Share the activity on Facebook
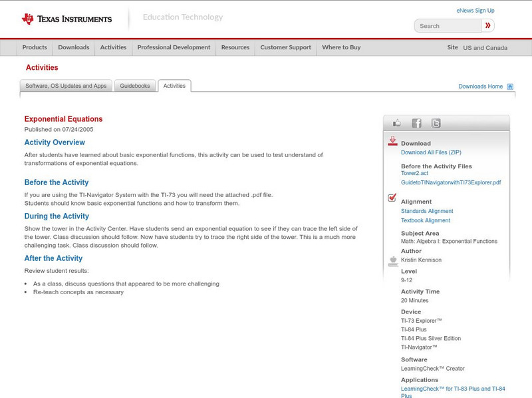 click(x=417, y=123)
